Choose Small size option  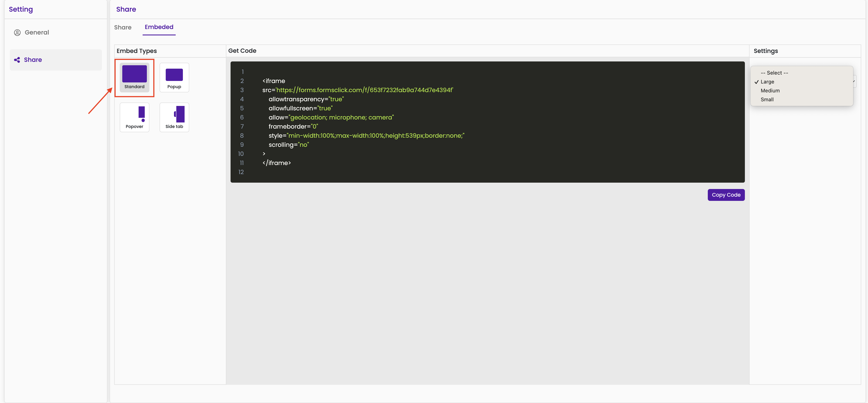click(x=802, y=99)
